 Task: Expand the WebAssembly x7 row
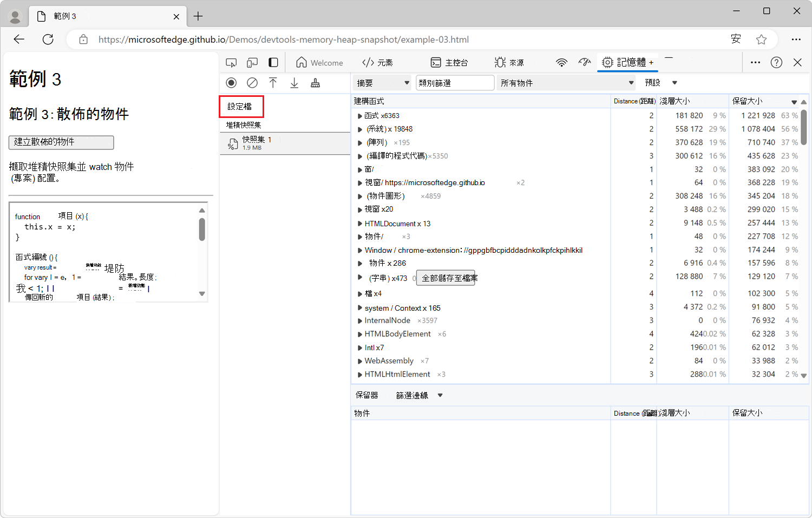(360, 361)
